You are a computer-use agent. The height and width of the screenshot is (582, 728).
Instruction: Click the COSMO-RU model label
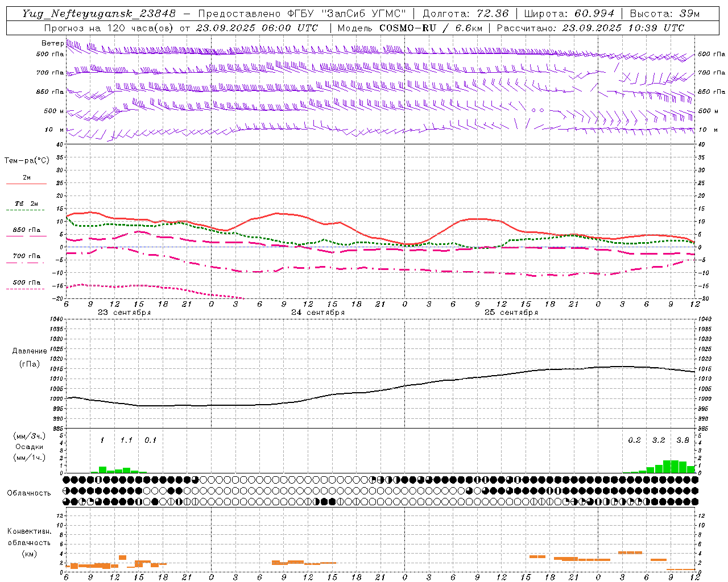pyautogui.click(x=407, y=28)
